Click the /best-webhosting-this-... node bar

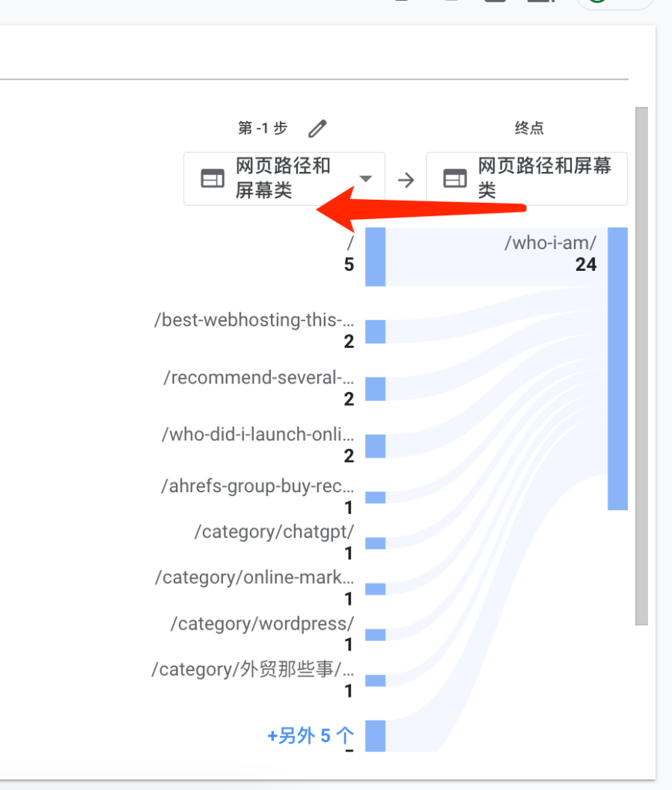pos(375,332)
